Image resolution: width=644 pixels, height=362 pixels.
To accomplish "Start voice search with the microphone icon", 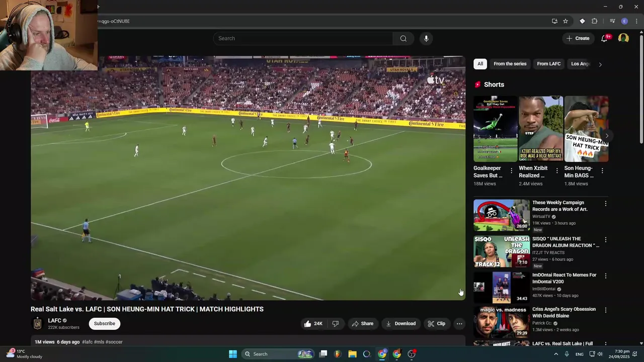I will pyautogui.click(x=426, y=39).
